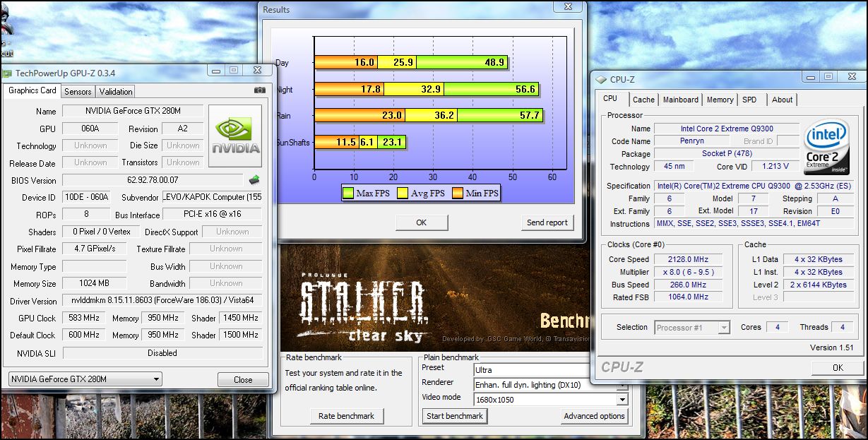
Task: Click OK in the CPU-Z window
Action: tap(838, 367)
